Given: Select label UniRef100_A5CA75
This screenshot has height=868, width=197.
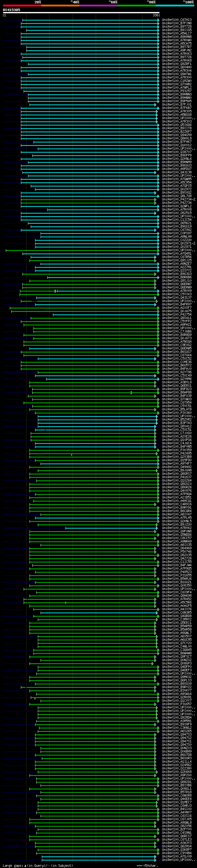Looking at the screenshot, I should pos(177,43).
